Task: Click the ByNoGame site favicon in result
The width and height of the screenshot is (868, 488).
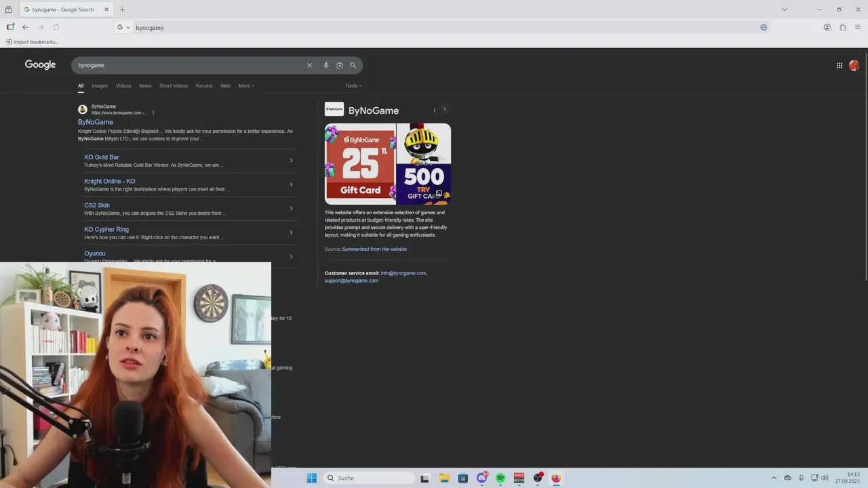Action: (83, 109)
